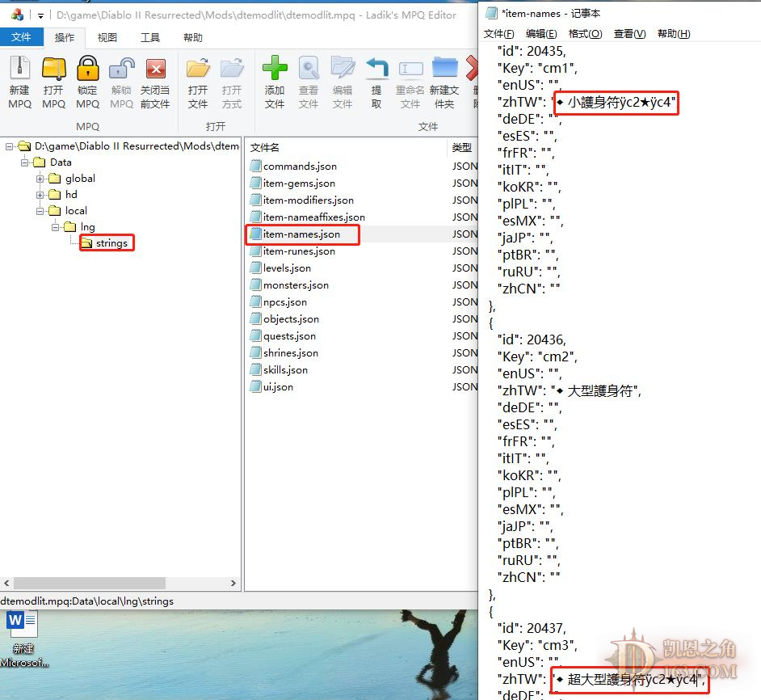Viewport: 761px width, 700px height.
Task: Click the tree pane scroll-left arrow
Action: click(x=6, y=583)
